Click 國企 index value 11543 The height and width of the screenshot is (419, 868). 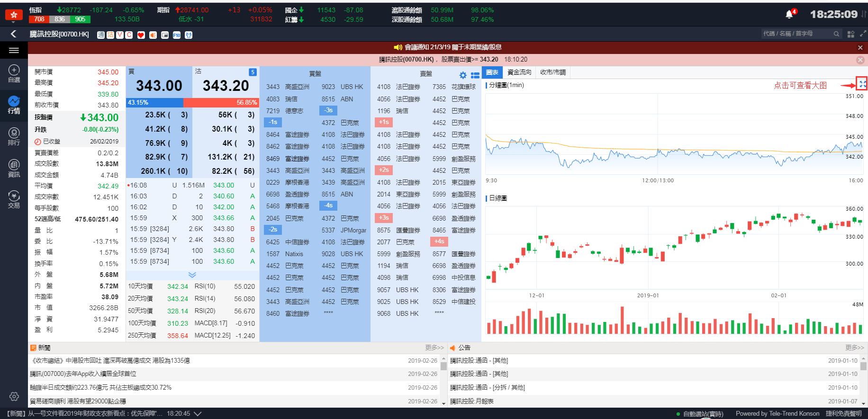pos(326,10)
